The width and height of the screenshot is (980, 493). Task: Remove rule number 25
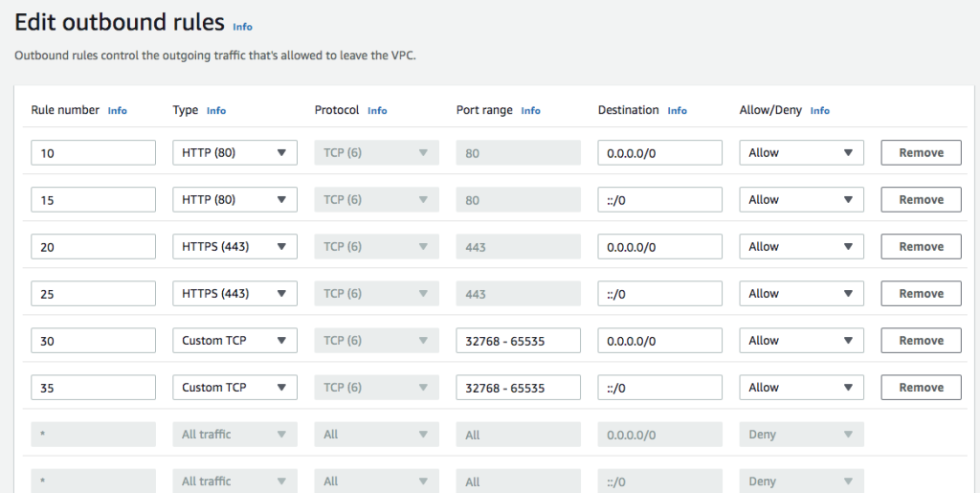921,293
